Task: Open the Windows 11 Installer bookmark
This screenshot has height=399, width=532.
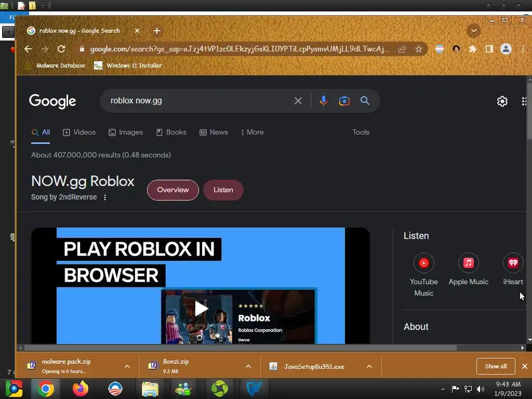Action: (x=128, y=65)
